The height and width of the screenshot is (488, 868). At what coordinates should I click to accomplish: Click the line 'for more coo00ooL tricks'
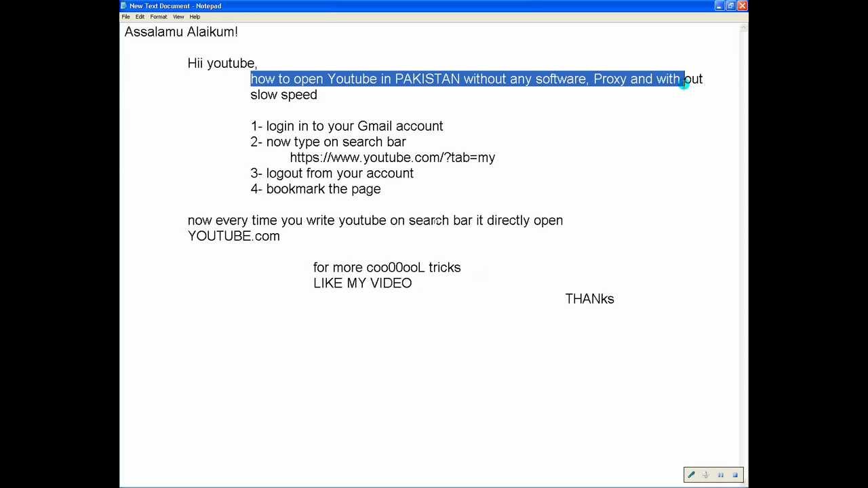pos(387,267)
